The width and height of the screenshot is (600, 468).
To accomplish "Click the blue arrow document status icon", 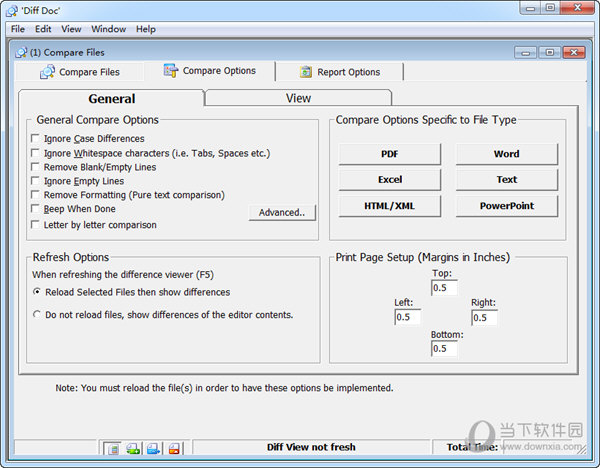I will pos(153,448).
